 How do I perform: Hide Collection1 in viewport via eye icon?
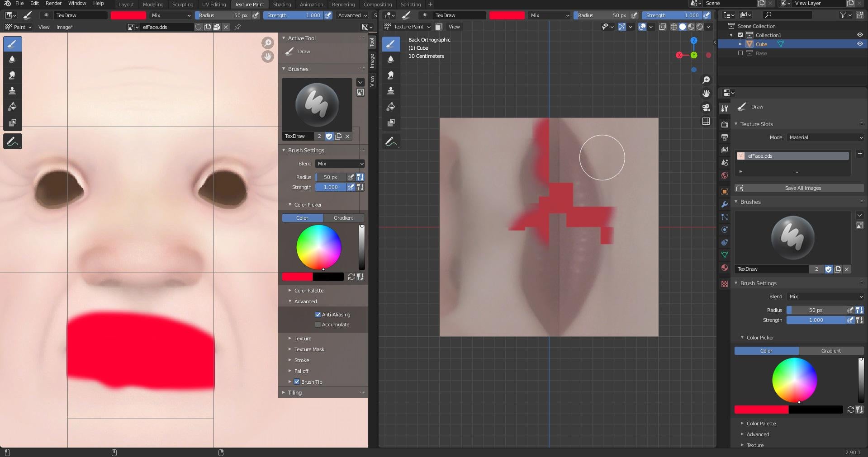point(860,35)
